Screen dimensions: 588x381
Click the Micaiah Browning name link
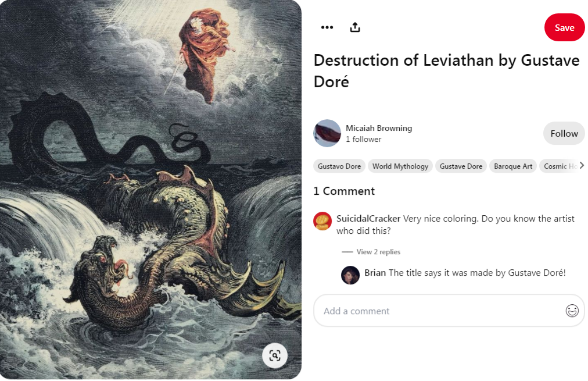coord(379,128)
